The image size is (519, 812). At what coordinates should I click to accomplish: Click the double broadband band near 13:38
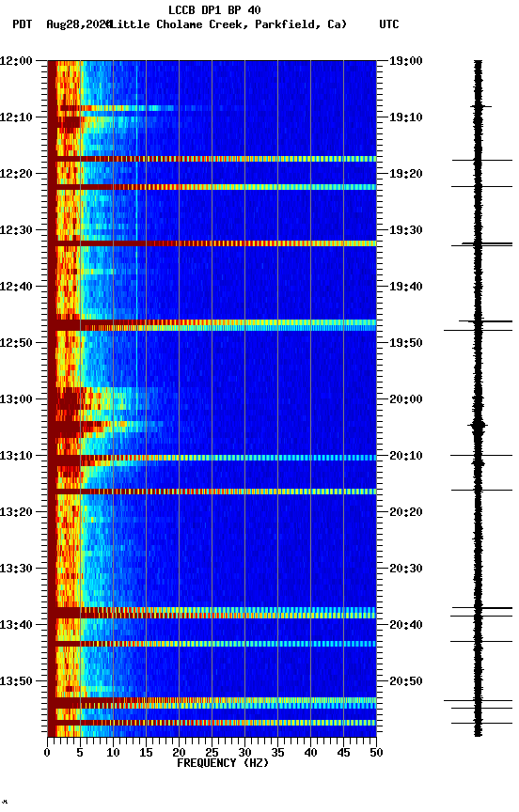coord(212,613)
